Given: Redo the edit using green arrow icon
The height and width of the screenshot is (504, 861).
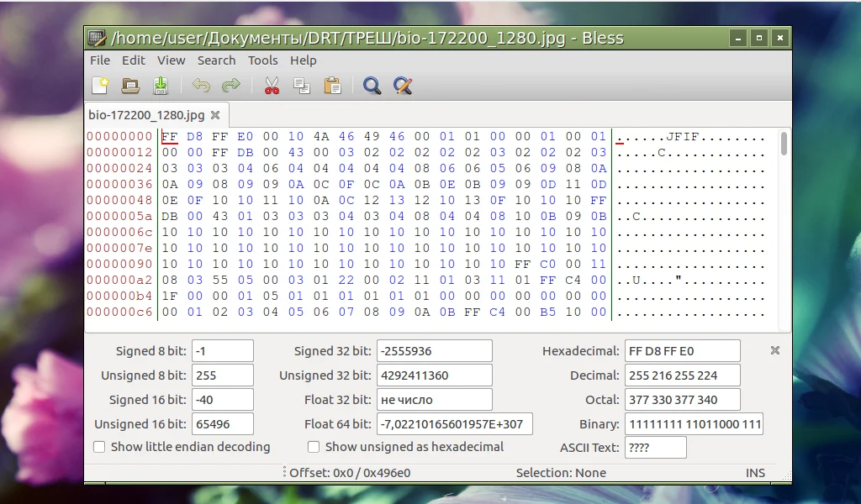Looking at the screenshot, I should point(231,86).
